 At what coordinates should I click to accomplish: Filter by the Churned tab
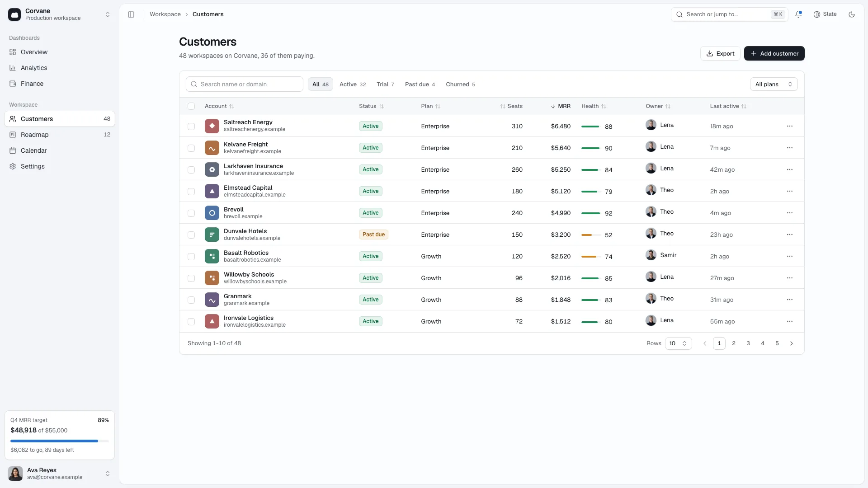[x=460, y=84]
